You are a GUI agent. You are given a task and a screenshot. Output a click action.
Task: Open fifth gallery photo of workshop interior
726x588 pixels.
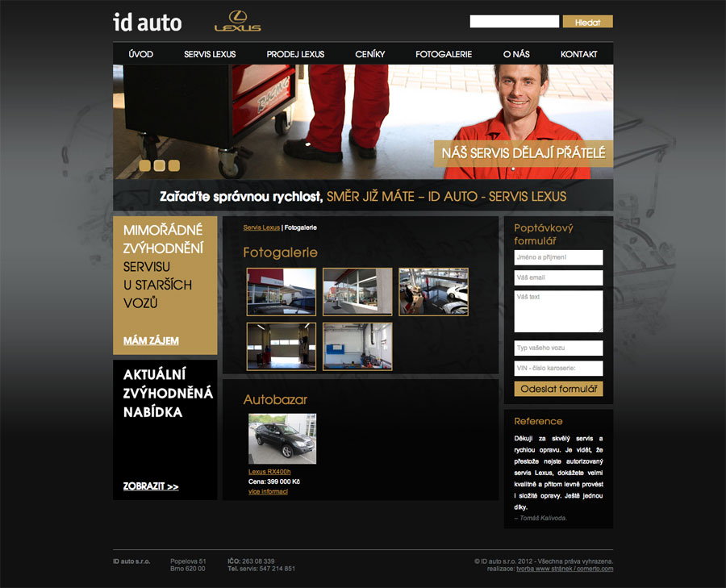(357, 347)
